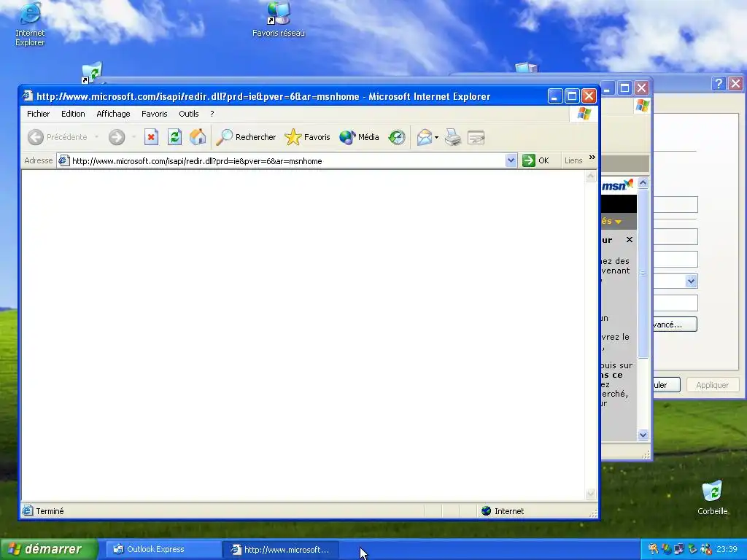Open the address bar dropdown list
This screenshot has width=747, height=560.
[x=511, y=160]
